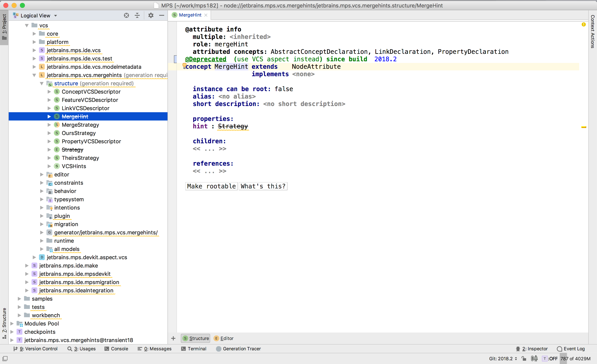Viewport: 597px width, 364px height.
Task: Click the intention lightbulb beside concept MergeHint
Action: tap(184, 65)
